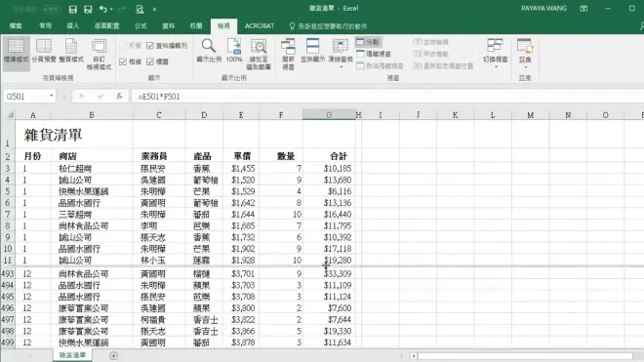
Task: Save the workbook from the quick access toolbar
Action: pos(73,9)
